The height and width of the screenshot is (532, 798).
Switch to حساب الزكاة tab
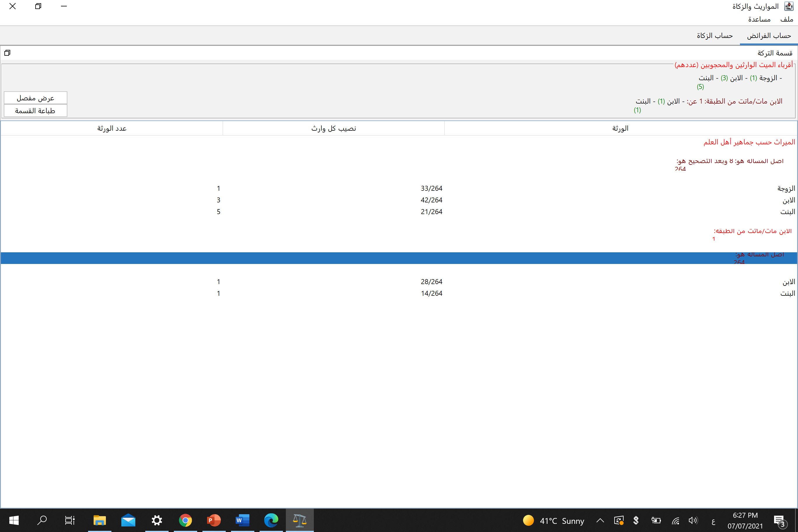715,36
